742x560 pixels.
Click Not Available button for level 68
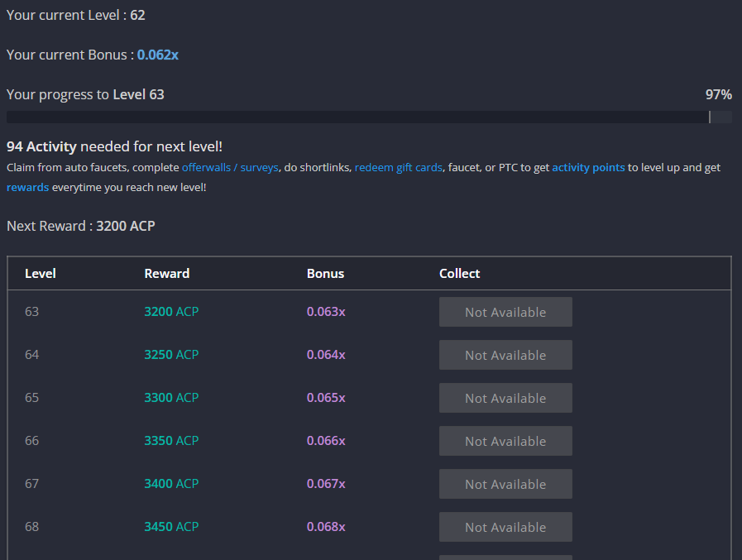point(505,527)
